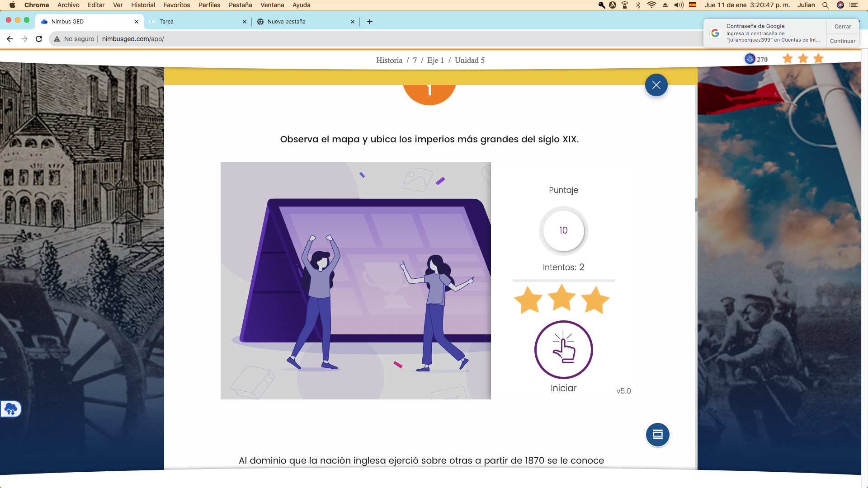The height and width of the screenshot is (488, 868).
Task: Click the Iniciar pointing-hand icon
Action: [563, 350]
